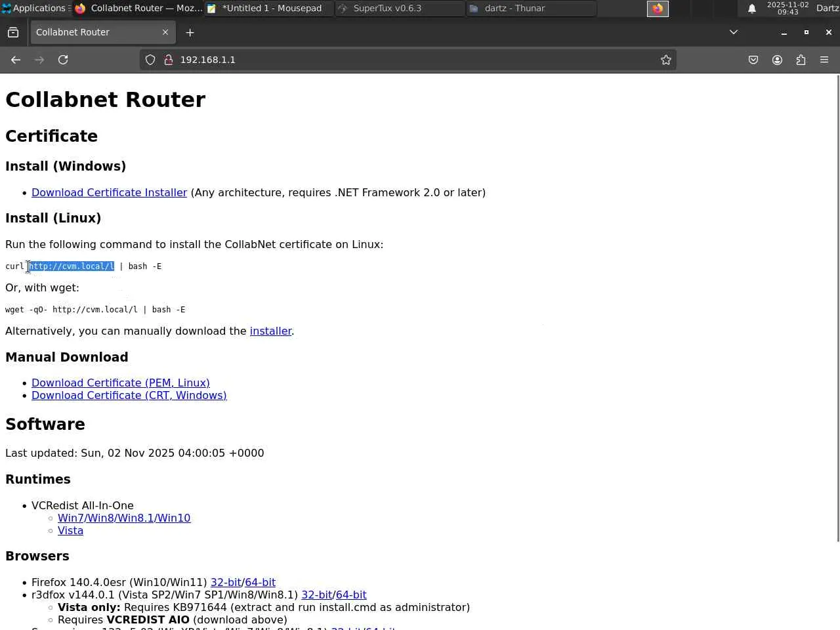Follow the manual 'installer' link
This screenshot has height=630, width=840.
pyautogui.click(x=270, y=331)
